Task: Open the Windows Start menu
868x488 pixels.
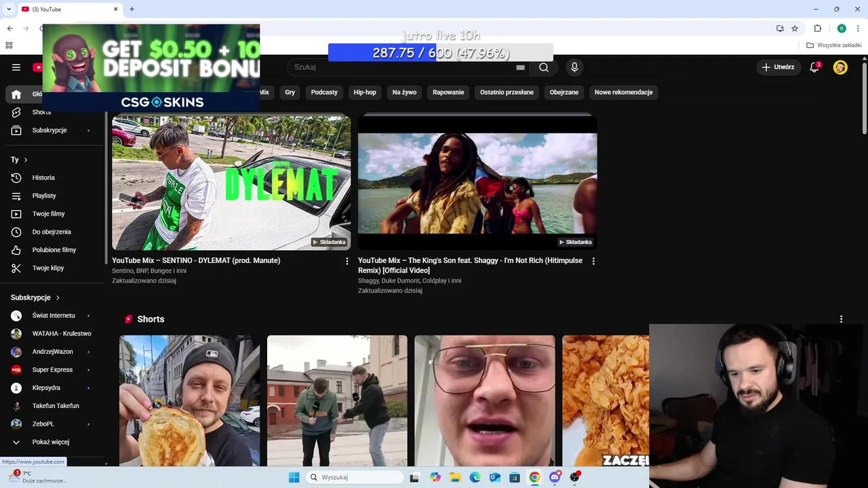Action: click(x=294, y=477)
